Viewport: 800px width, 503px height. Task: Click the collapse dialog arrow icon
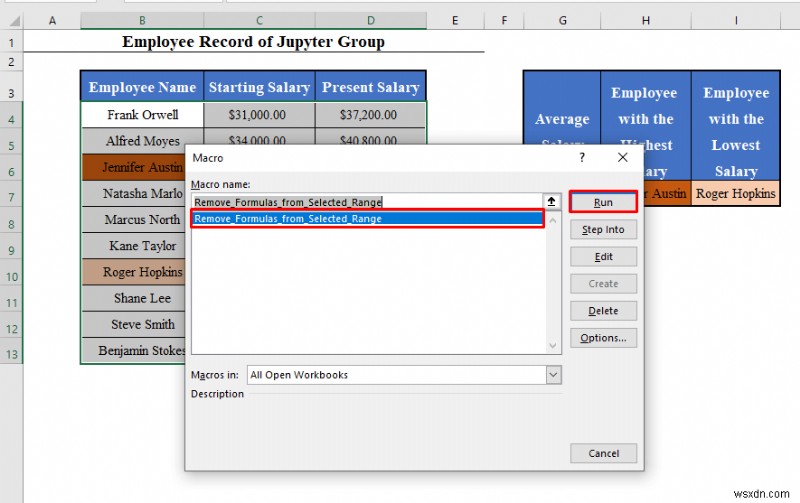pos(552,202)
